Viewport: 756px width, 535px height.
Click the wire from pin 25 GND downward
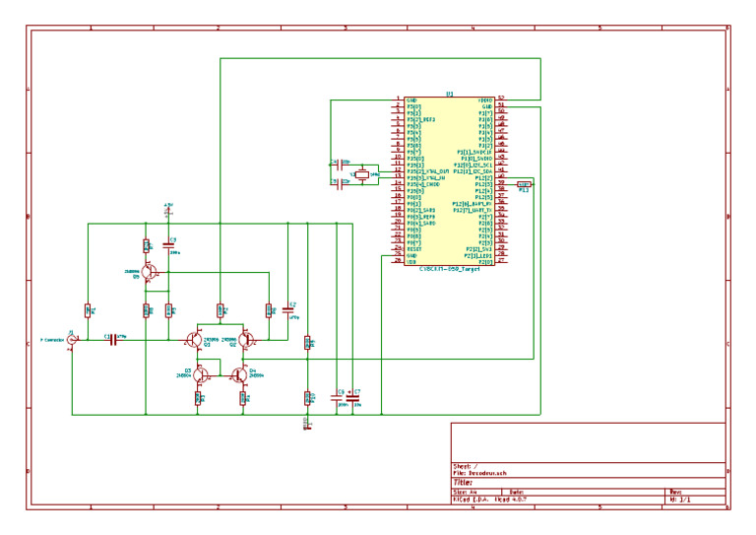coord(381,335)
